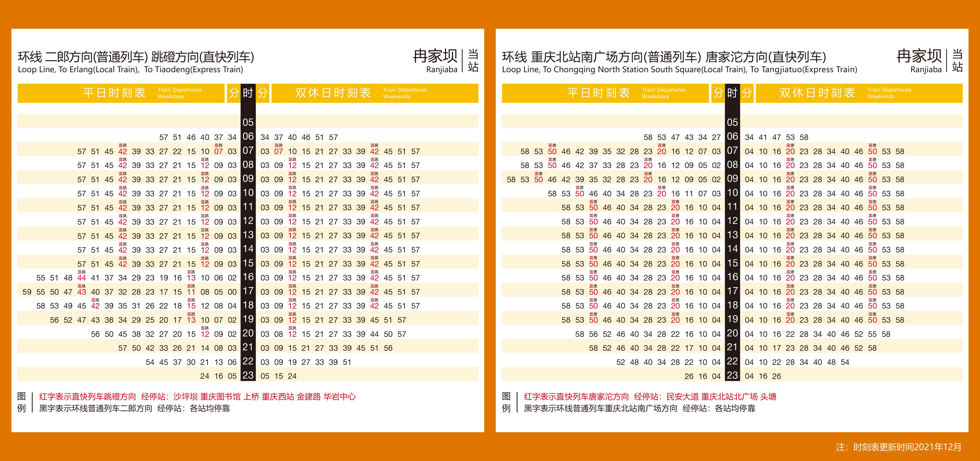Click hour 23 in the right timetable
The height and width of the screenshot is (461, 980).
coord(732,376)
